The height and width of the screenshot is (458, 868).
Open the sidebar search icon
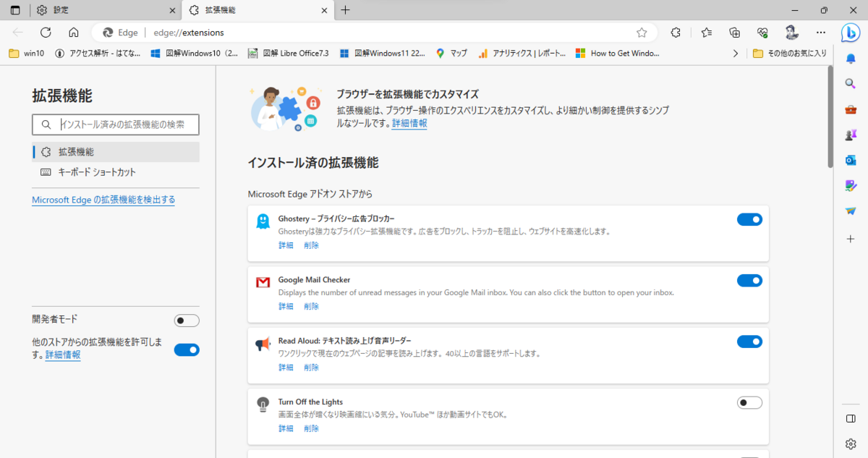click(851, 83)
